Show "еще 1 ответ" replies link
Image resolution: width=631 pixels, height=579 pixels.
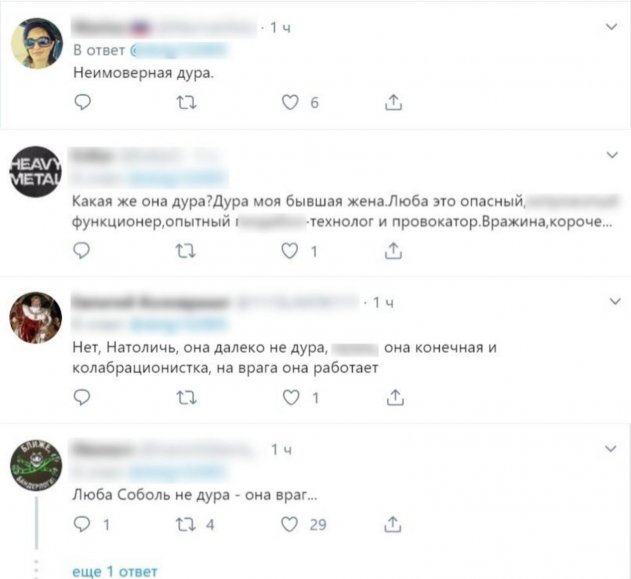(115, 571)
